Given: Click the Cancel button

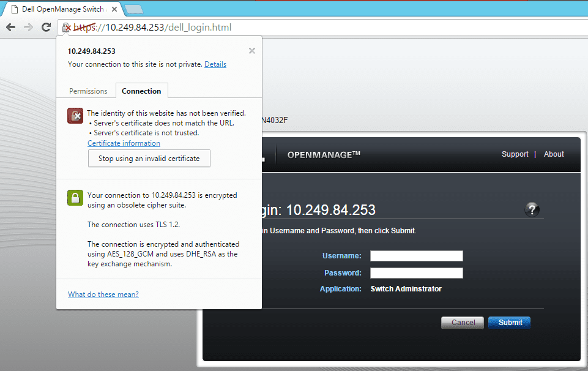Looking at the screenshot, I should tap(463, 323).
